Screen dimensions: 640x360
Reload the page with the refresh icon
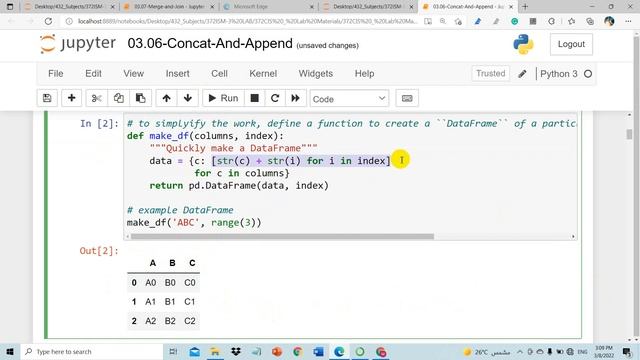pyautogui.click(x=48, y=21)
